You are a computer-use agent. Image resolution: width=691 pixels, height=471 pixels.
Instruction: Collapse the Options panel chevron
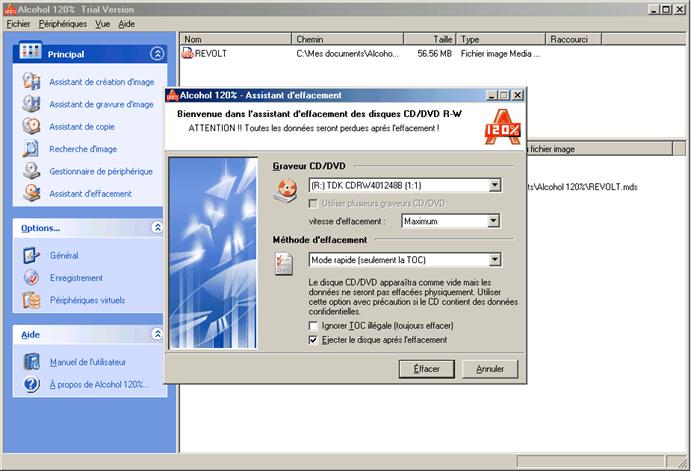coord(157,227)
